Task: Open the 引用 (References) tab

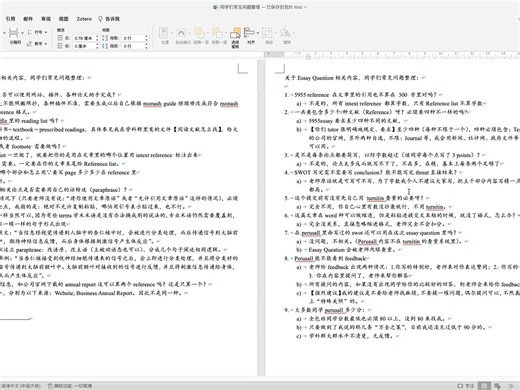Action: [11, 19]
